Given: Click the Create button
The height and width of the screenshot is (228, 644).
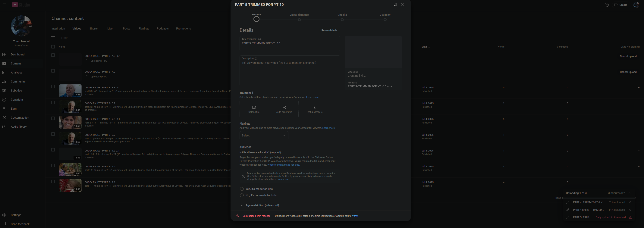Looking at the screenshot, I should pyautogui.click(x=620, y=5).
